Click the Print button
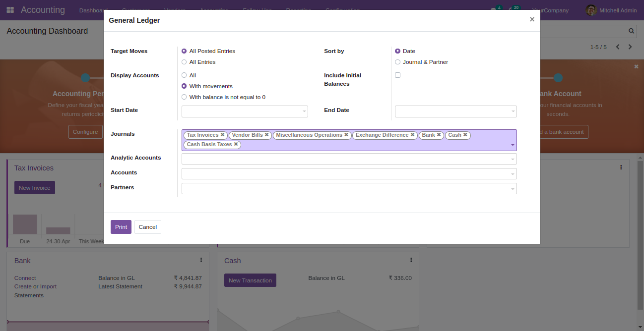 (121, 227)
